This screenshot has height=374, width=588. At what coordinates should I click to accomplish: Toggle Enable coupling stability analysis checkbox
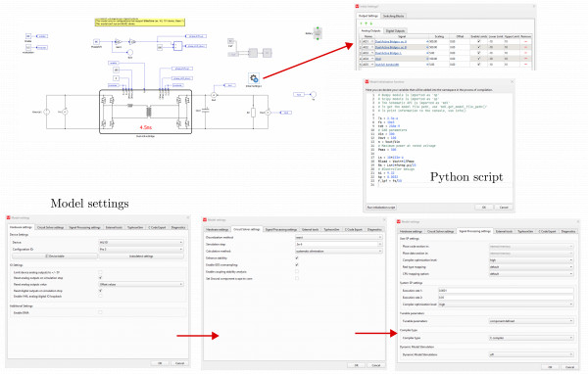click(297, 271)
